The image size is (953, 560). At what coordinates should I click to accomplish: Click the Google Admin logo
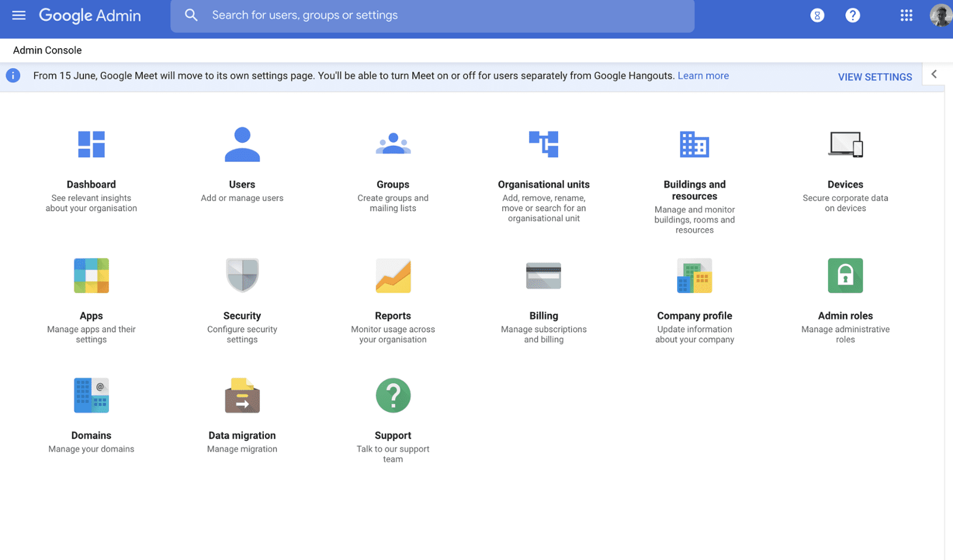coord(90,15)
